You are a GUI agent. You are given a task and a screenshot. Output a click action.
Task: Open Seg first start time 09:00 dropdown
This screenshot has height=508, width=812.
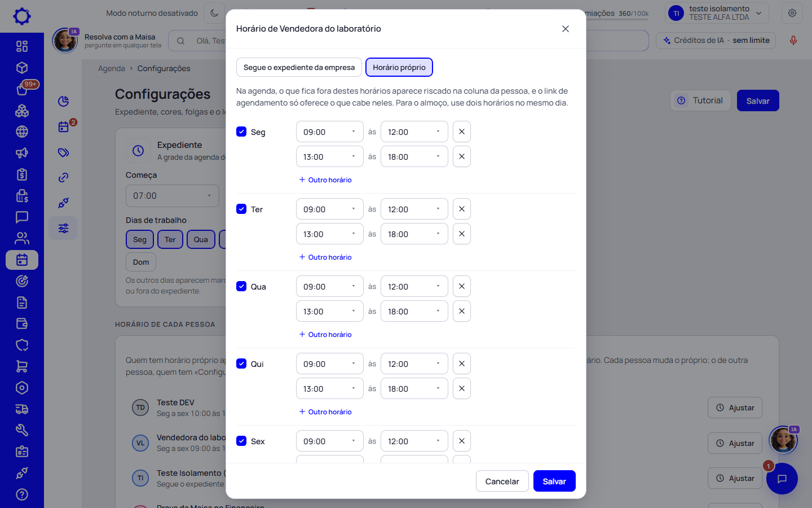pos(330,132)
